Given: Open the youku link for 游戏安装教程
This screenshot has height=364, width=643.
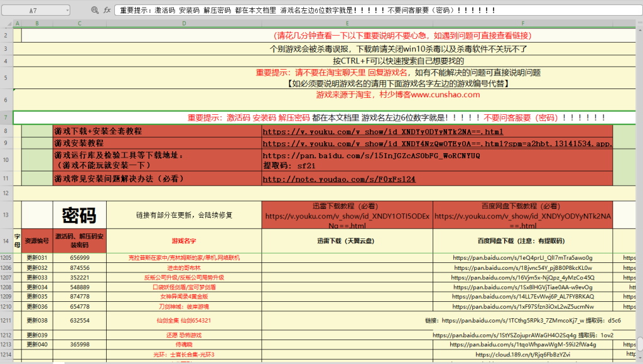Looking at the screenshot, I should point(437,144).
